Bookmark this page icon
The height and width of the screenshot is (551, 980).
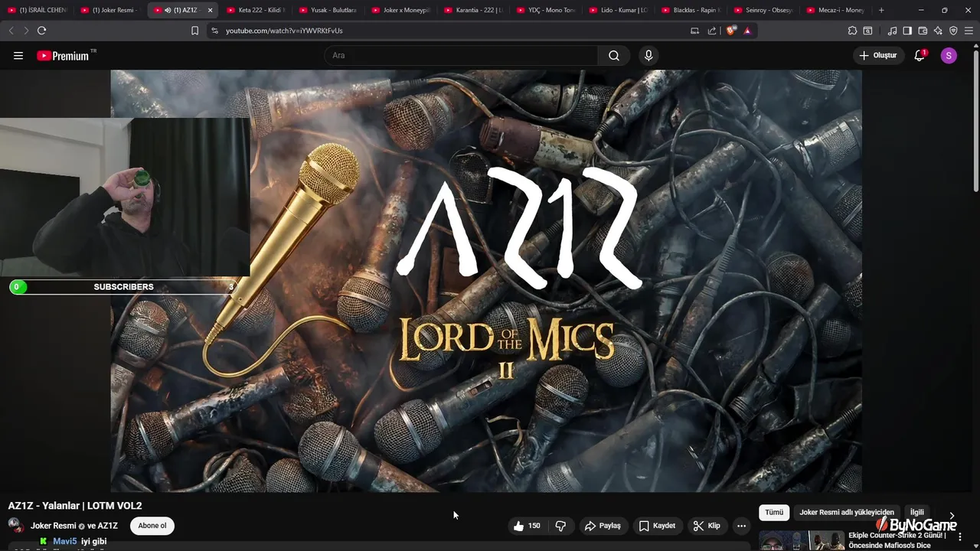194,31
